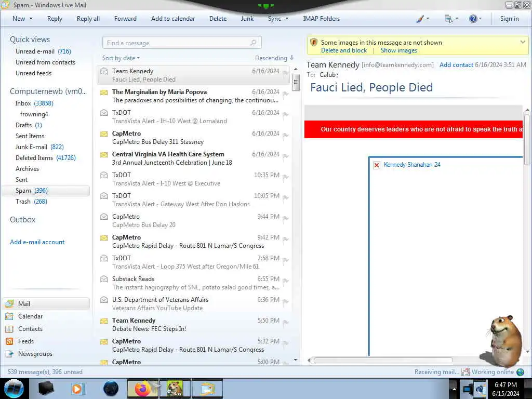Switch to Windows Live Mail taskbar button
Viewport: 532px width, 399px height.
pyautogui.click(x=207, y=389)
